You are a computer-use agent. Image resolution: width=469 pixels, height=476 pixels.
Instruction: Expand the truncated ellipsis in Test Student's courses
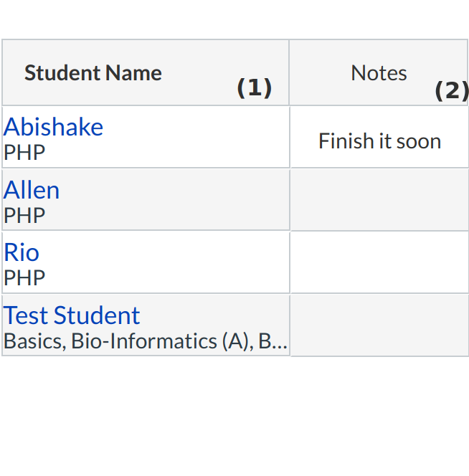tap(280, 342)
